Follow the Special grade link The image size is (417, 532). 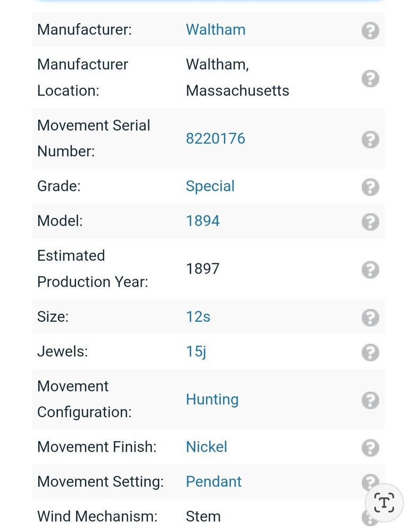click(x=210, y=186)
